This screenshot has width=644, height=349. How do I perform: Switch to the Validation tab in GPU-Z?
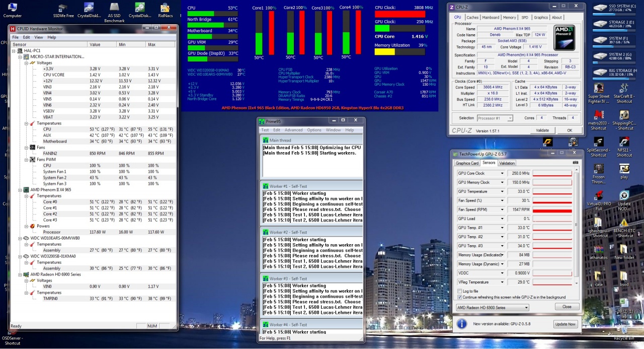pyautogui.click(x=507, y=163)
